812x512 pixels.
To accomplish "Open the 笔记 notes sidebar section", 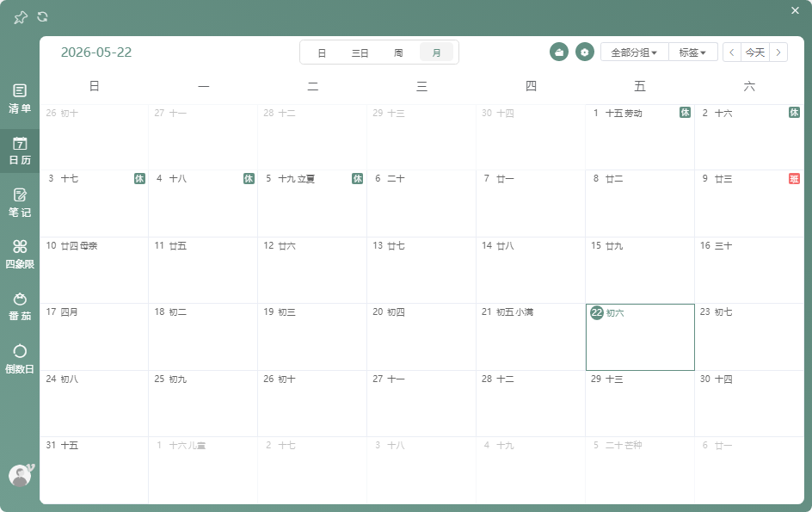I will click(20, 202).
